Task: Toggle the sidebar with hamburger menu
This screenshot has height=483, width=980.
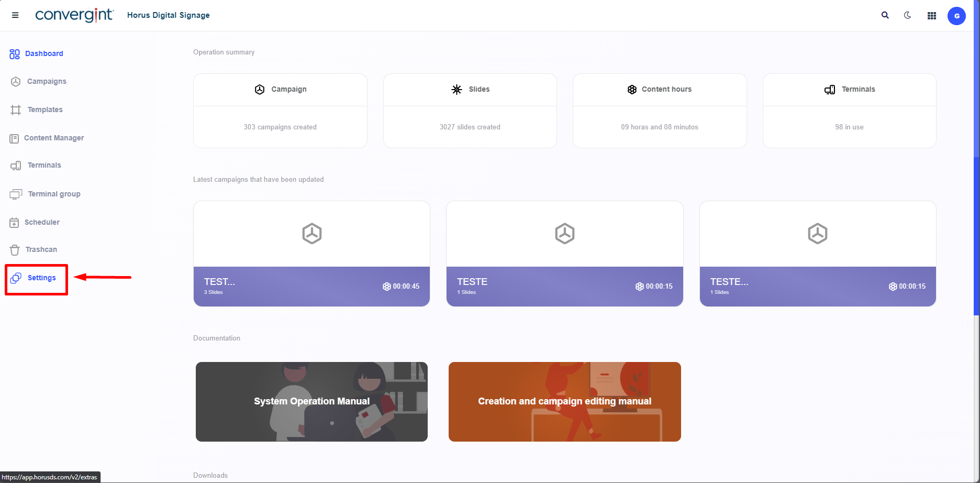Action: coord(15,15)
